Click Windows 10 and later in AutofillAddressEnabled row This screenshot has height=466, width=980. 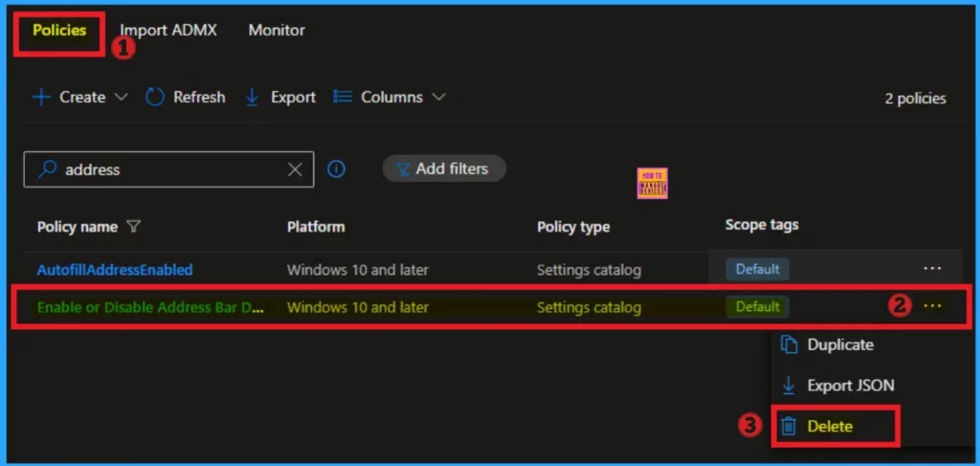[x=358, y=270]
